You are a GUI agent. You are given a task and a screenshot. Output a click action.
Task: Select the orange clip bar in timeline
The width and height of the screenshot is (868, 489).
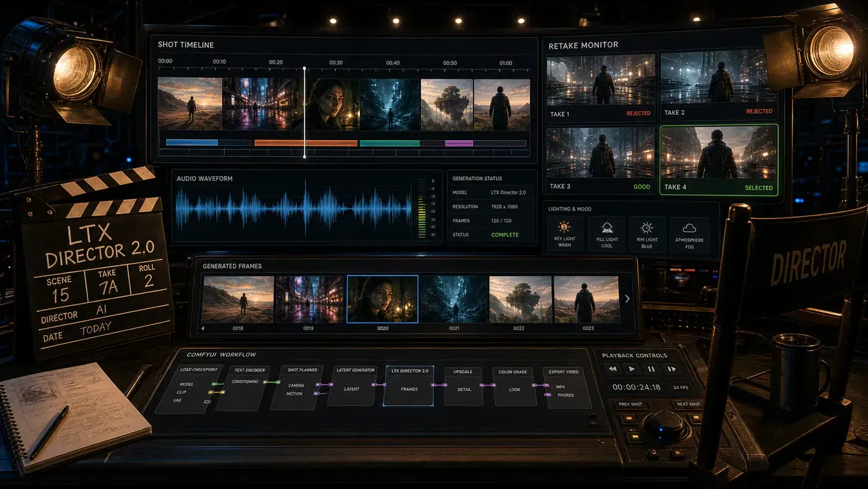pyautogui.click(x=306, y=143)
